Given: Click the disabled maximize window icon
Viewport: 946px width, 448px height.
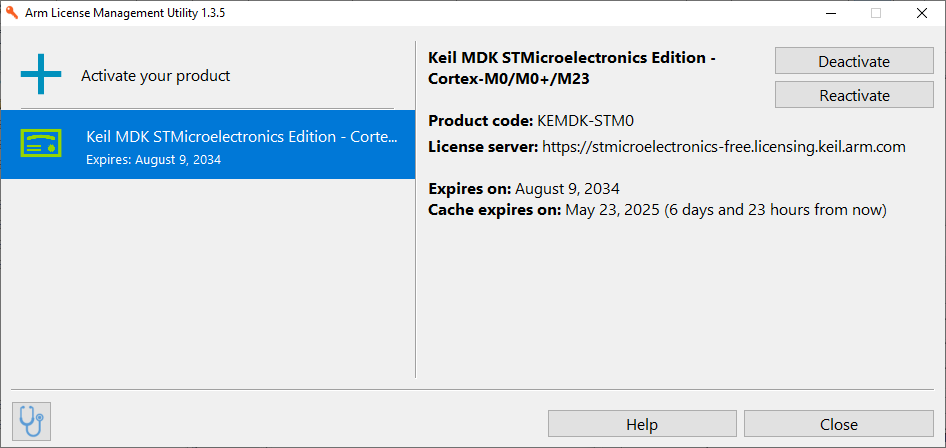Looking at the screenshot, I should (x=876, y=13).
